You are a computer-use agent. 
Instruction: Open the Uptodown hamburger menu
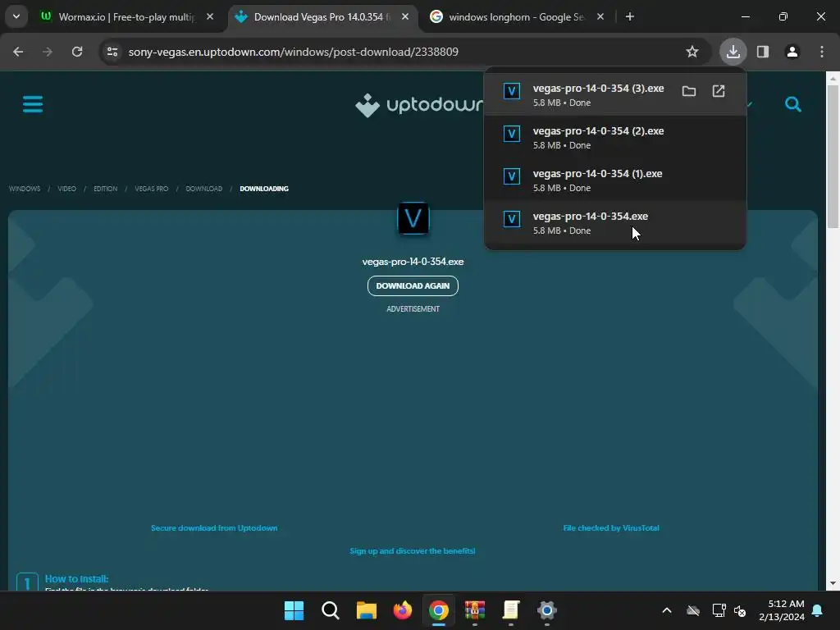[33, 104]
